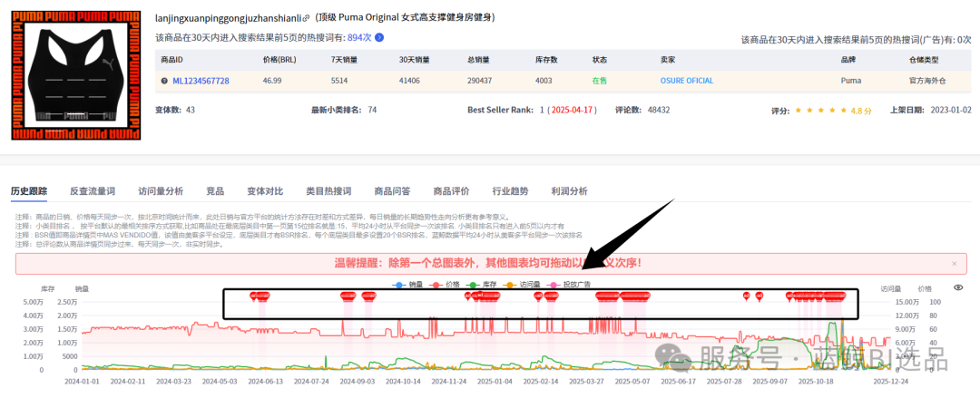Image resolution: width=980 pixels, height=398 pixels.
Task: Select the 竞品 tab
Action: (x=215, y=191)
